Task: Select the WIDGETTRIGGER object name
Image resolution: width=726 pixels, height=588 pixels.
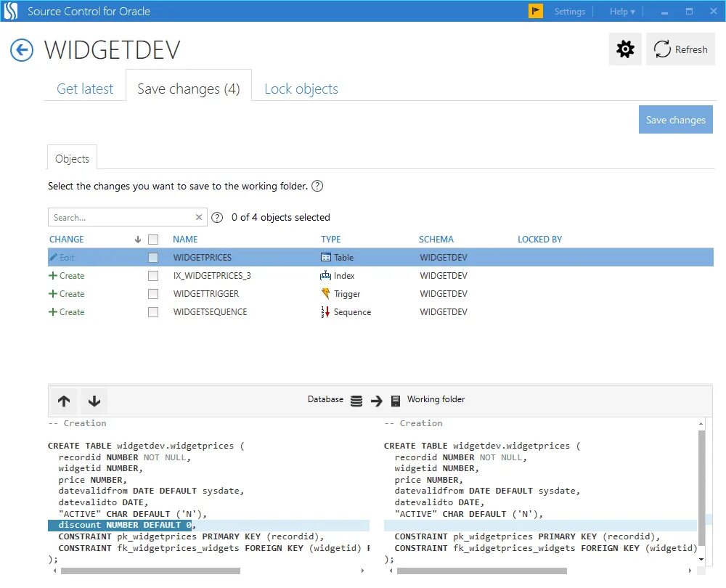Action: tap(206, 294)
